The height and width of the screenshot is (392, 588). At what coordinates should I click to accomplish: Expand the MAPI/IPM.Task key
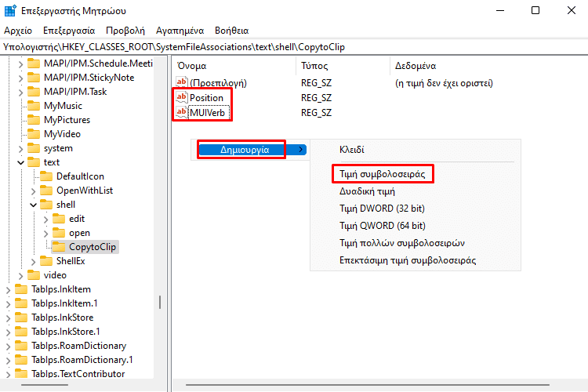coord(20,93)
